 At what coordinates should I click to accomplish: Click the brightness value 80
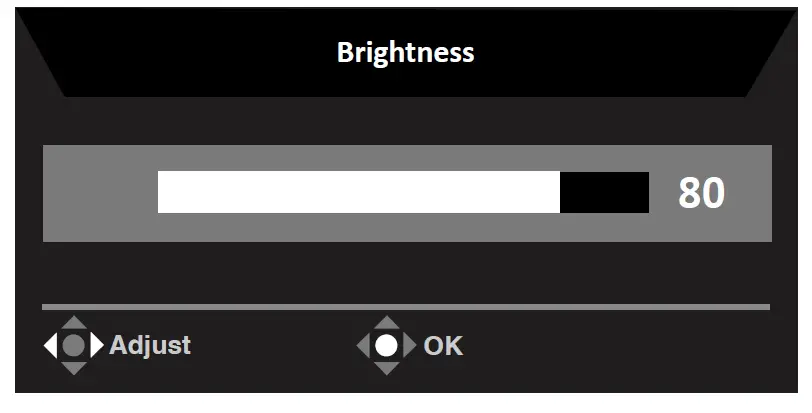701,193
